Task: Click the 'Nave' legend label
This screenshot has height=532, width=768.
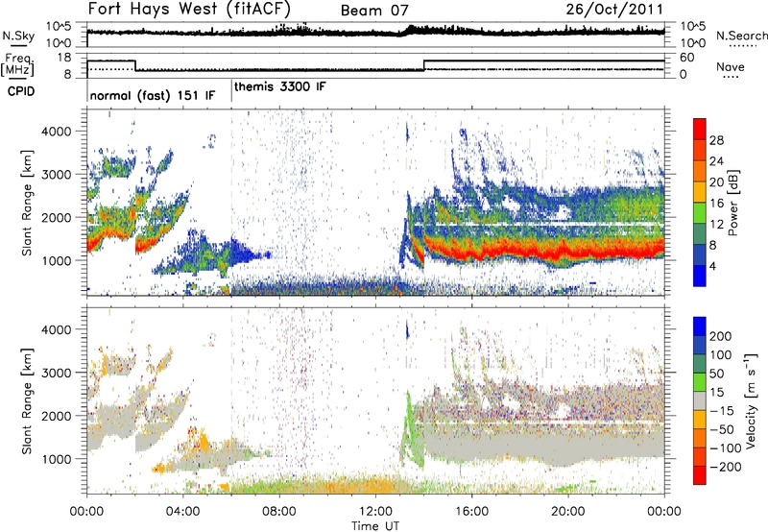Action: click(x=731, y=66)
